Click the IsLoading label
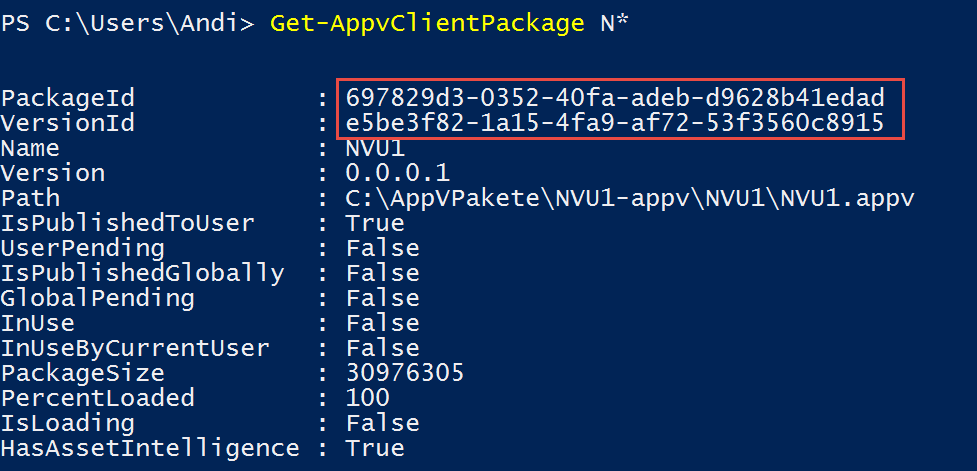Screen dimensions: 977x471 (67, 422)
